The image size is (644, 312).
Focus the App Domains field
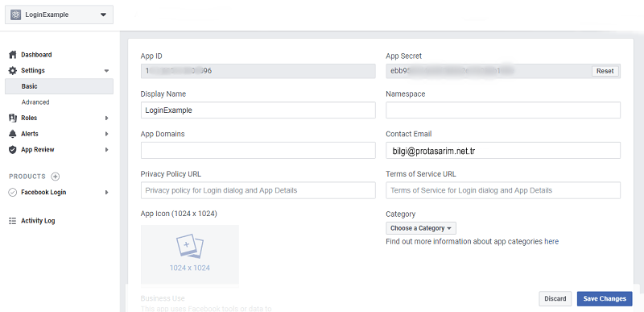[x=258, y=151]
